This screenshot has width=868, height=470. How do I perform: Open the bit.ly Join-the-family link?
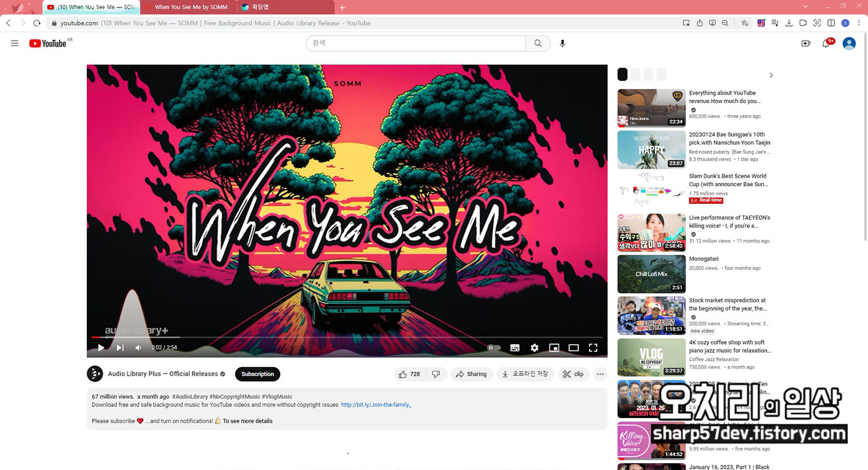(x=376, y=405)
